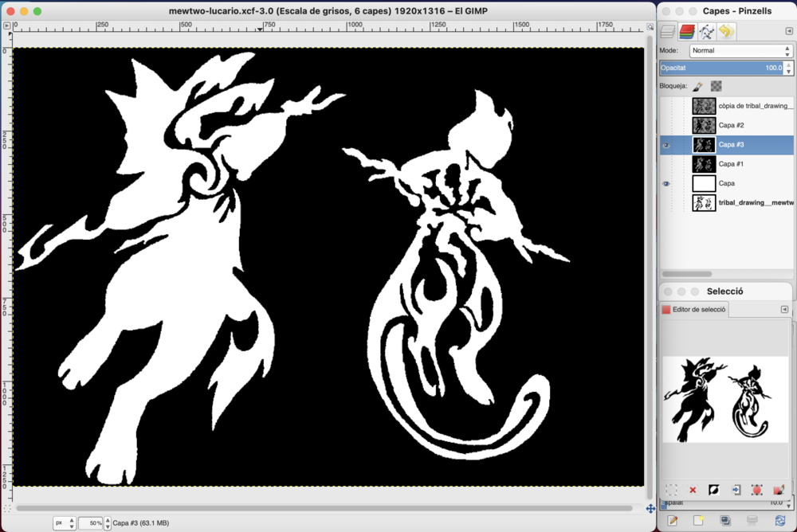Adjust brush spacing stepper showing 10.0
Image resolution: width=797 pixels, height=532 pixels.
[789, 503]
